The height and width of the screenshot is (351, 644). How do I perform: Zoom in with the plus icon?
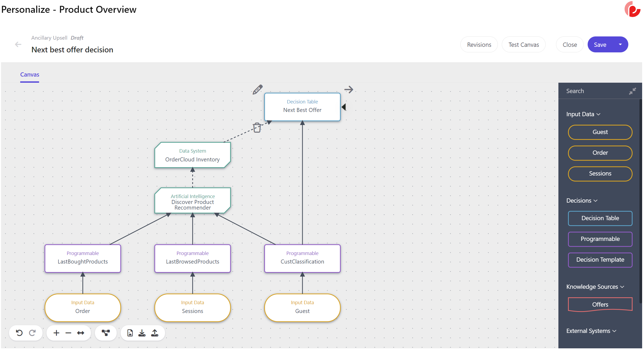[x=56, y=333]
